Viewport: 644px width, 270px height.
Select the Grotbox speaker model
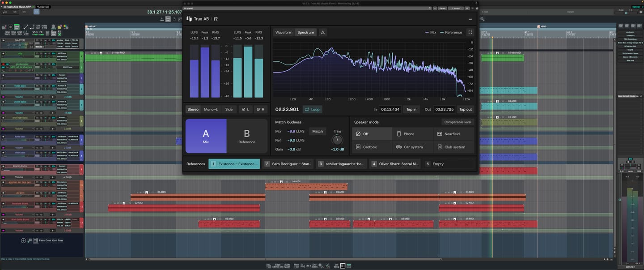(x=372, y=147)
